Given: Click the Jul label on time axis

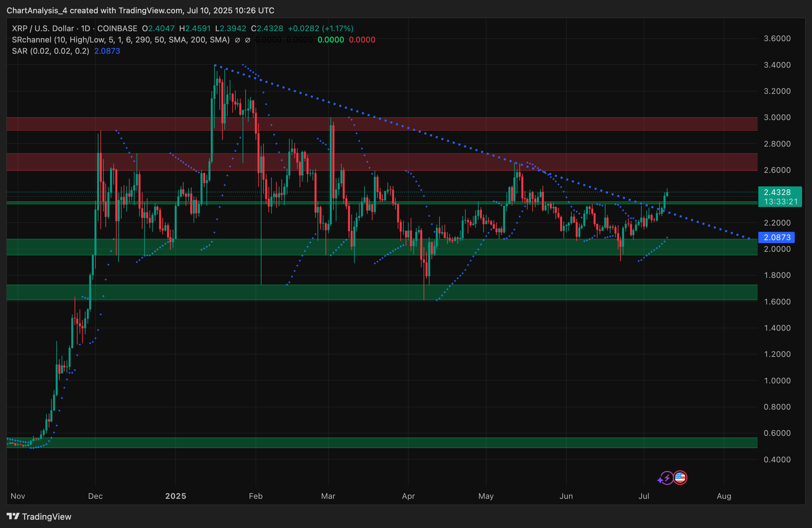Looking at the screenshot, I should tap(644, 496).
